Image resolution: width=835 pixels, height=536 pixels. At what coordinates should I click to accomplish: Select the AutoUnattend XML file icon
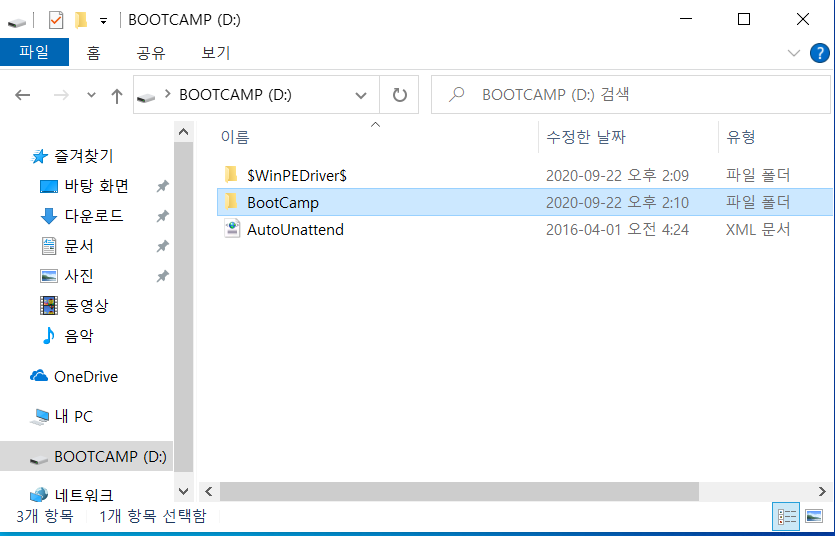pyautogui.click(x=232, y=229)
